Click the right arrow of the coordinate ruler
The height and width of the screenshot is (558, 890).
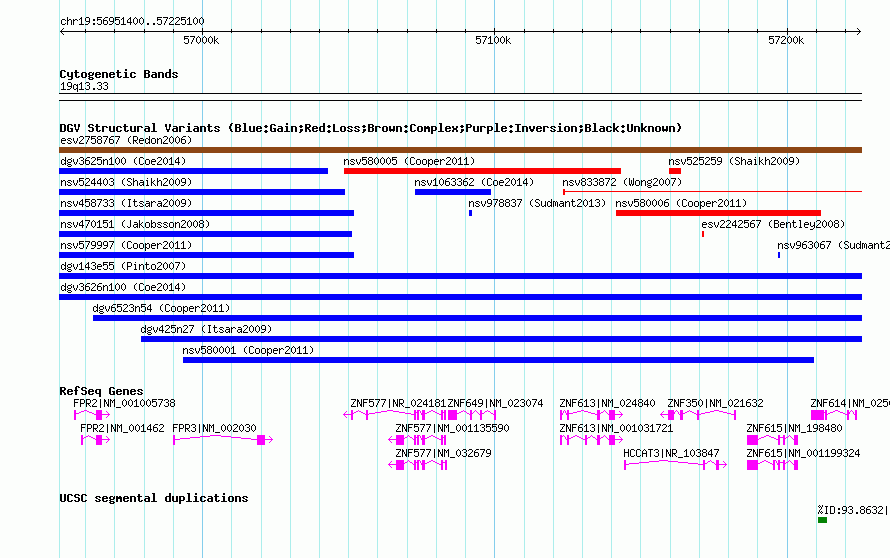[x=859, y=32]
